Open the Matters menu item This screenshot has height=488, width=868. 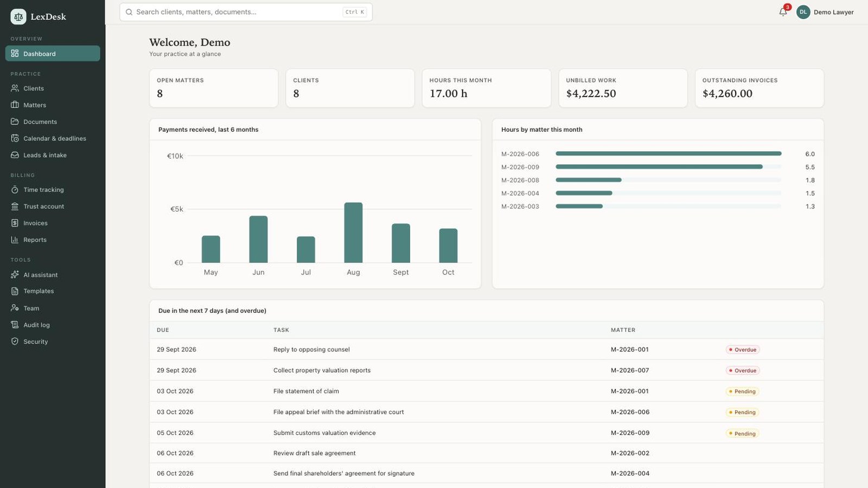(x=53, y=105)
